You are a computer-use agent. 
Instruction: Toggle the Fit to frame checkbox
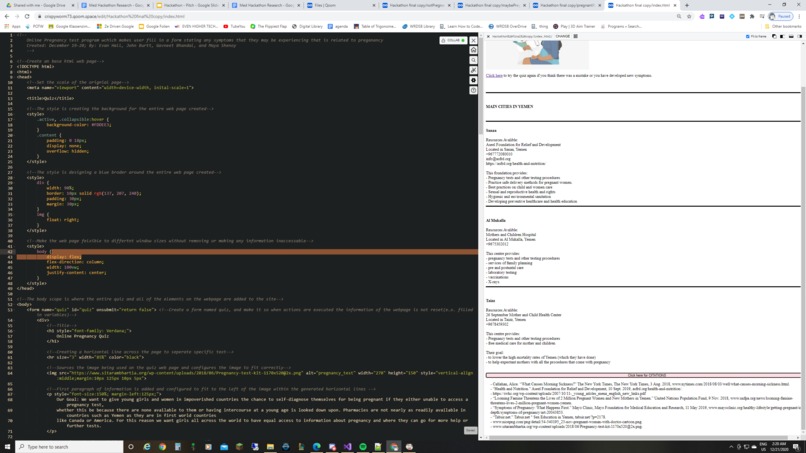(x=747, y=37)
